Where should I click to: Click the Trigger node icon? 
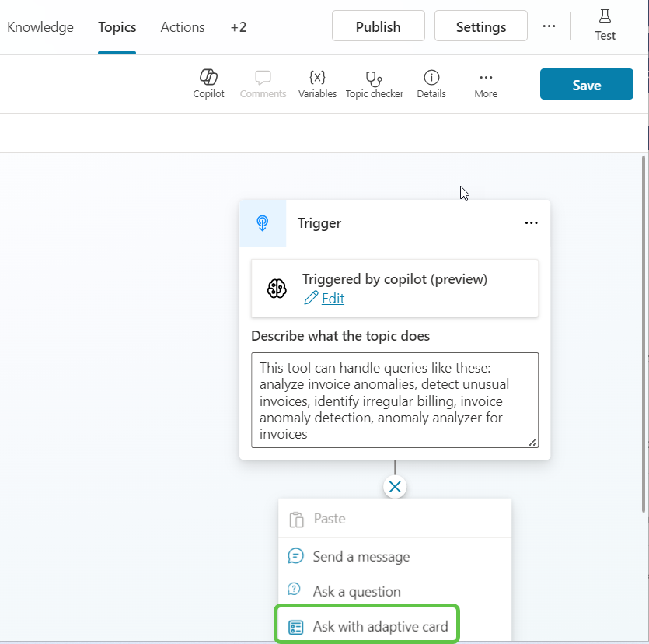point(263,223)
